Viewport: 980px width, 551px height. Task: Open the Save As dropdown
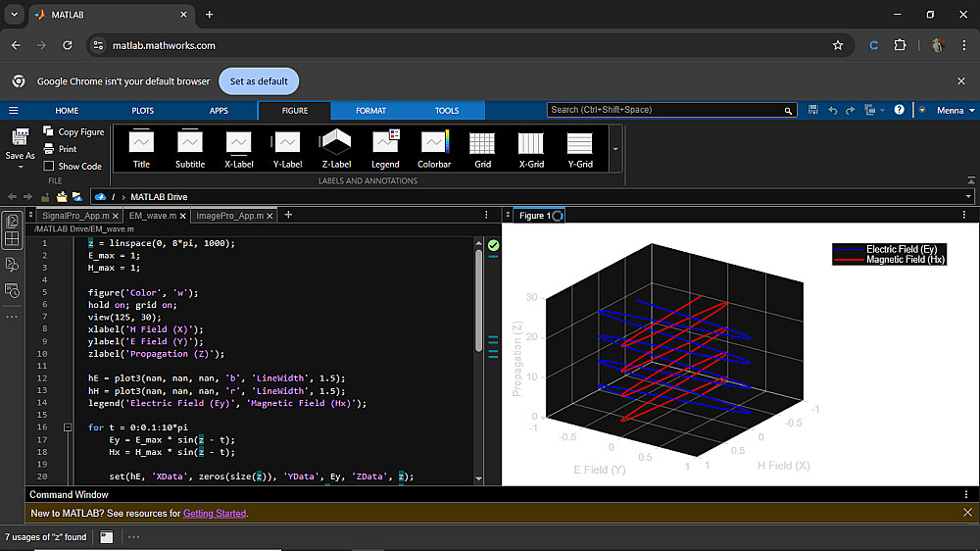(20, 166)
